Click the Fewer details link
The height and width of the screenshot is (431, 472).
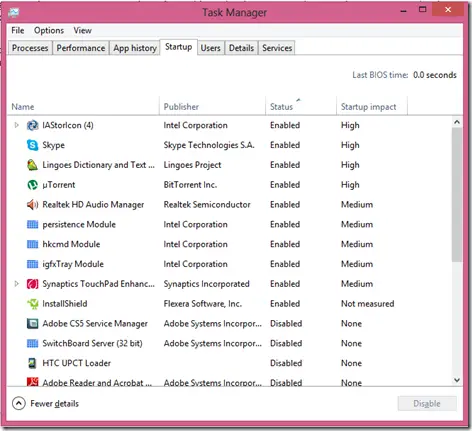(55, 404)
